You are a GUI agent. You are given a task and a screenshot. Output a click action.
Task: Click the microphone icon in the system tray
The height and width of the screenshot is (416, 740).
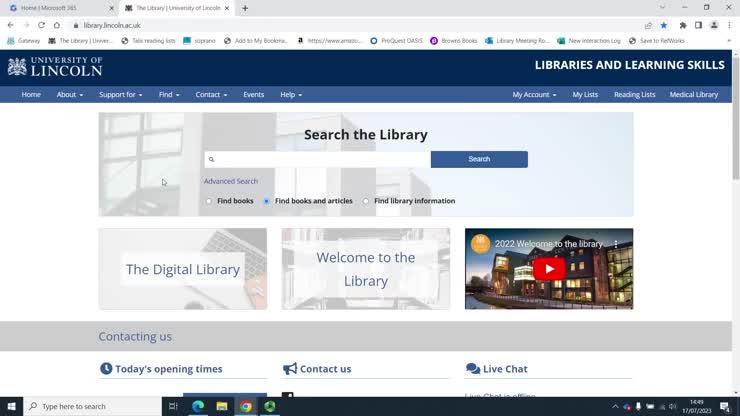click(638, 406)
